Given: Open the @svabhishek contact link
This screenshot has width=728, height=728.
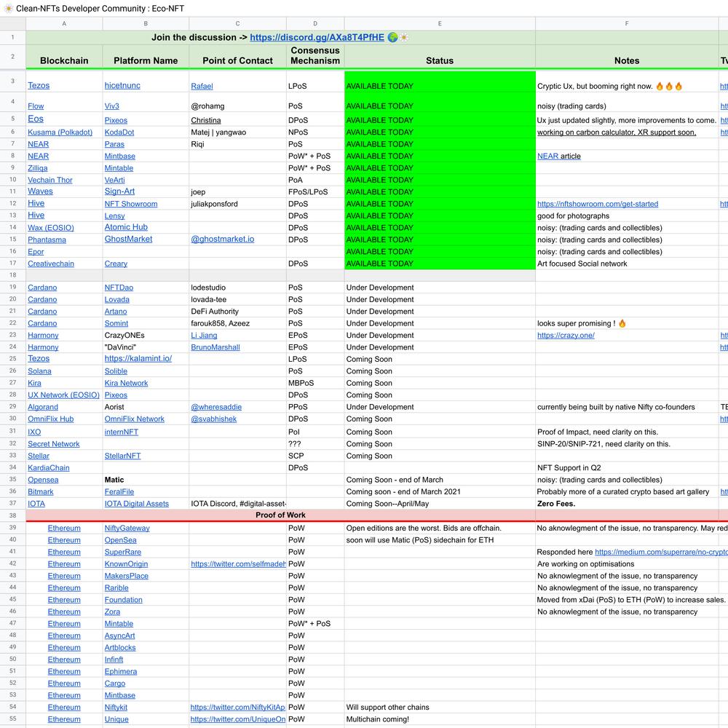Looking at the screenshot, I should tap(213, 419).
